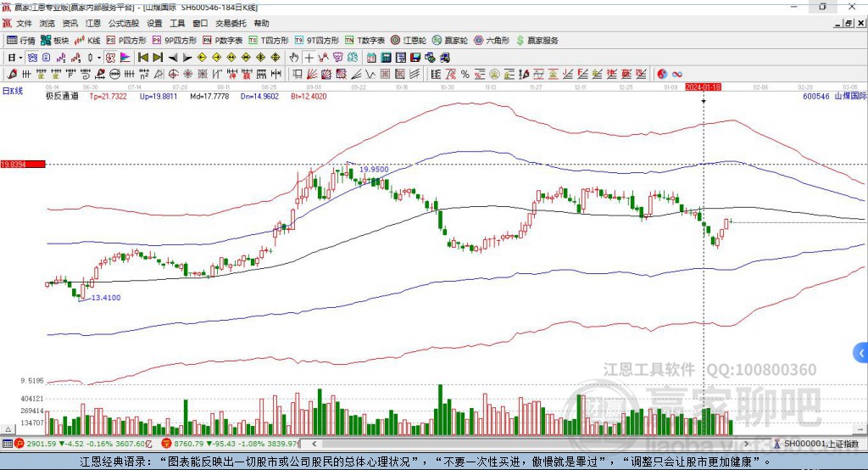Select the gold circled 金 tool
The width and height of the screenshot is (868, 470).
494,74
